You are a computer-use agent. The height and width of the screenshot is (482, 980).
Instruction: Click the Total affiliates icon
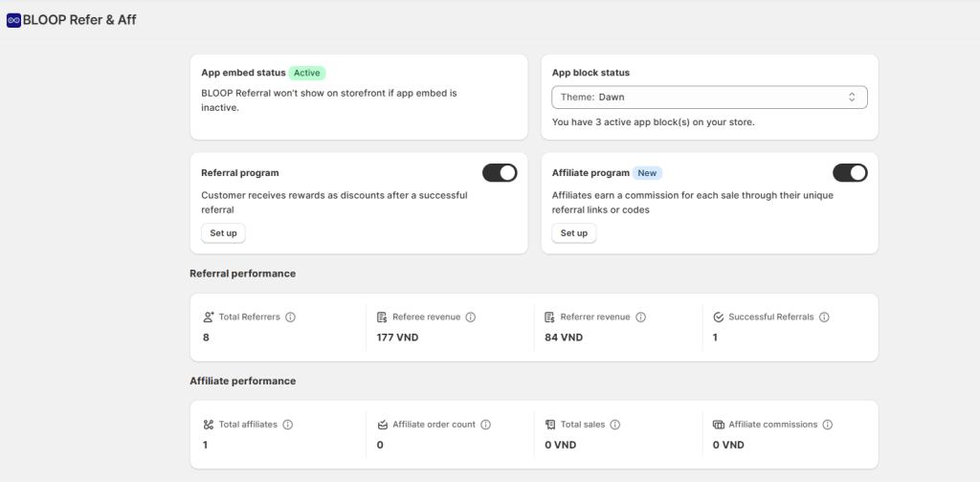click(x=208, y=425)
